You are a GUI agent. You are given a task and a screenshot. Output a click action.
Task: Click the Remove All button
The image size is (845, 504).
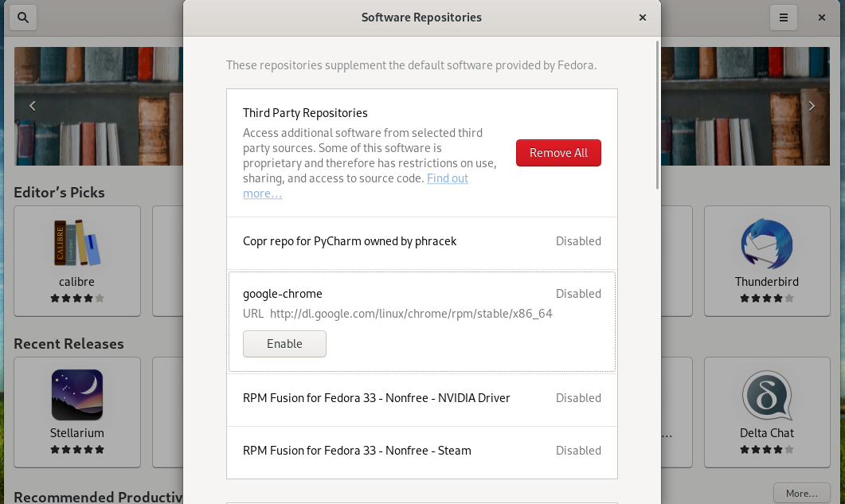click(558, 153)
